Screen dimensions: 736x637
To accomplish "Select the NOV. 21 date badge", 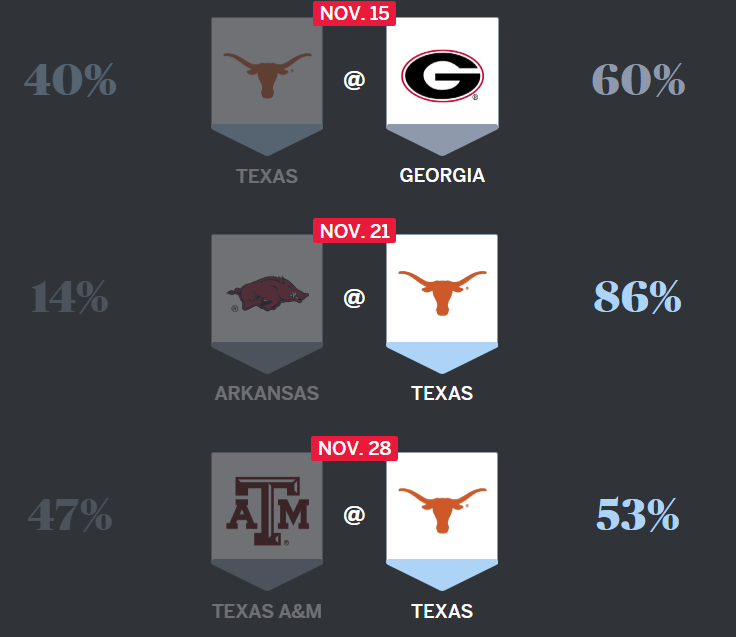I will point(355,231).
